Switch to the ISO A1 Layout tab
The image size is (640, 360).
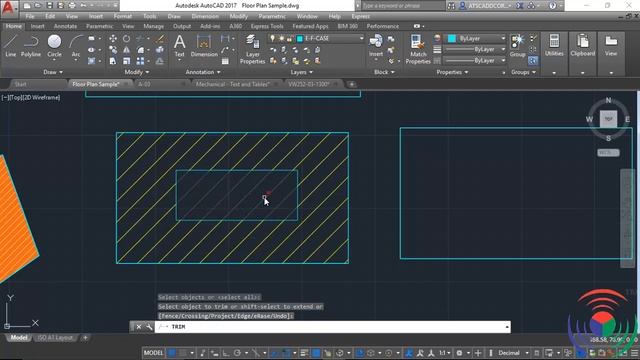click(55, 338)
